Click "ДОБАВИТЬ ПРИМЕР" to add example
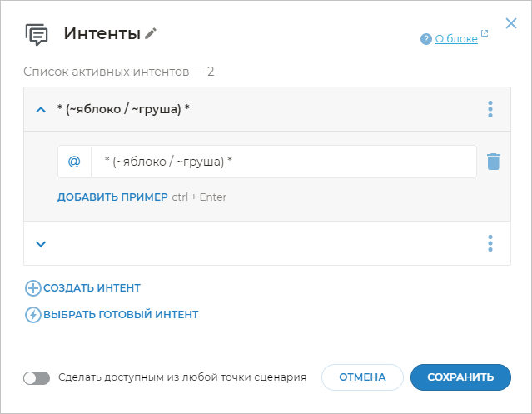This screenshot has height=414, width=532. tap(112, 197)
